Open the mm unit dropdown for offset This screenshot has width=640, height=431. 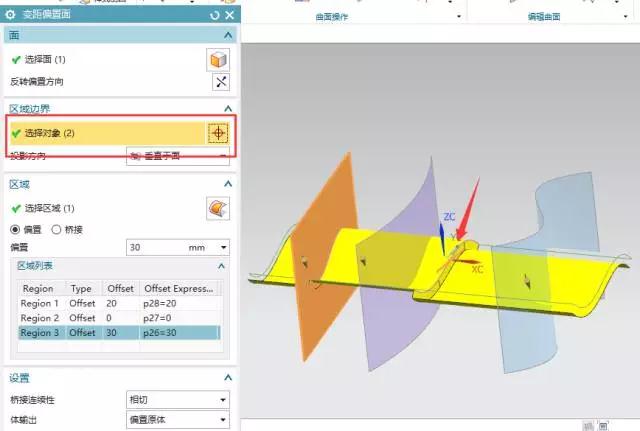(x=223, y=247)
